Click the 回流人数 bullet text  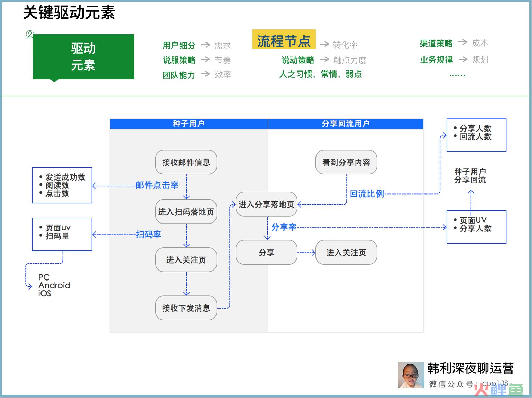pos(476,136)
